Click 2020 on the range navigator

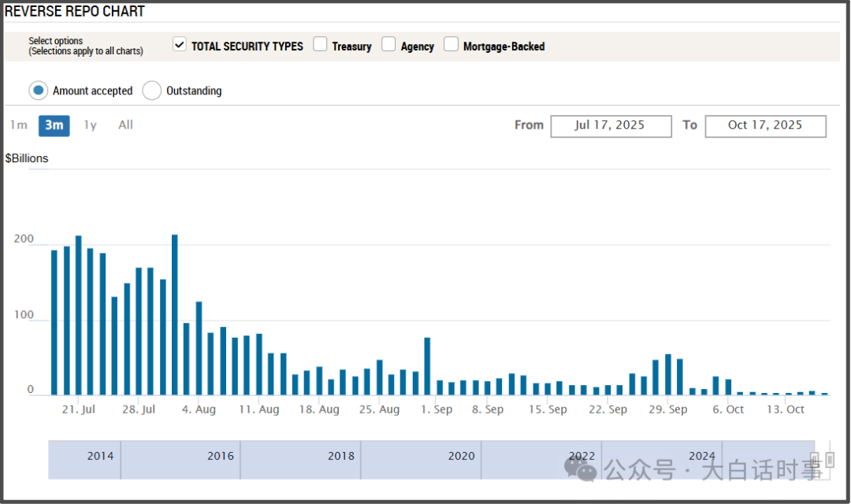pyautogui.click(x=461, y=456)
